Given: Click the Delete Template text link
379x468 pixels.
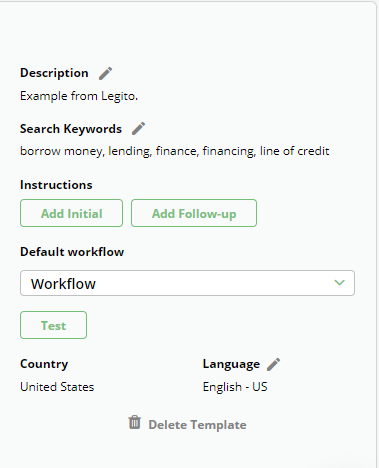Looking at the screenshot, I should [197, 425].
